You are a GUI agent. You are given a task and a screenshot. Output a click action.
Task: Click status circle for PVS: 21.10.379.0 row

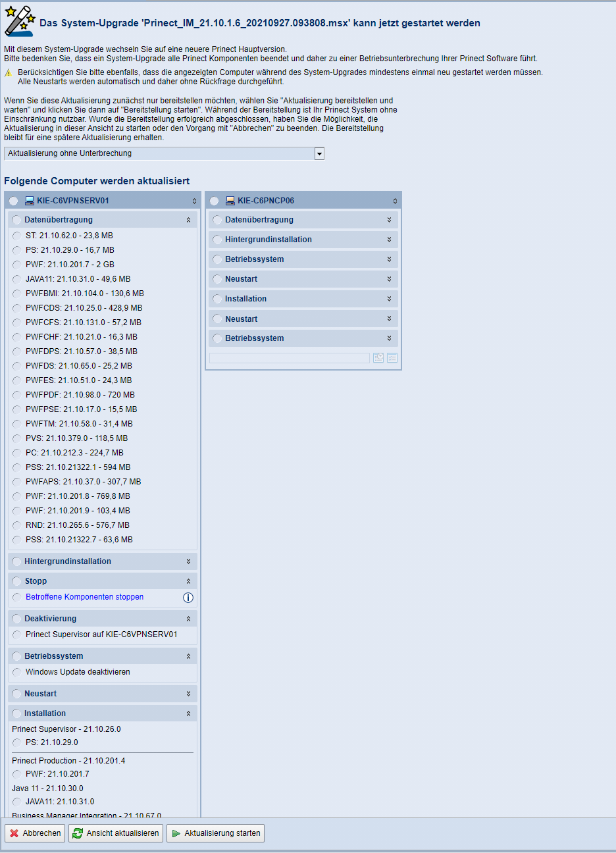click(17, 438)
